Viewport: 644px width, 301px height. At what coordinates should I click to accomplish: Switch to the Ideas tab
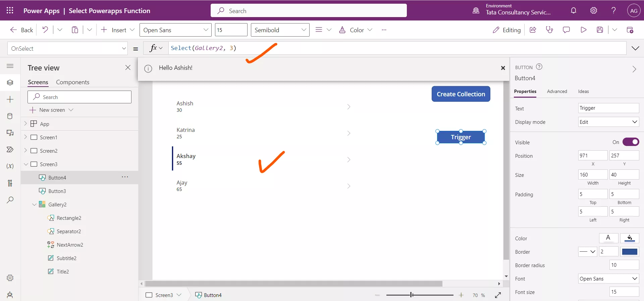point(583,91)
